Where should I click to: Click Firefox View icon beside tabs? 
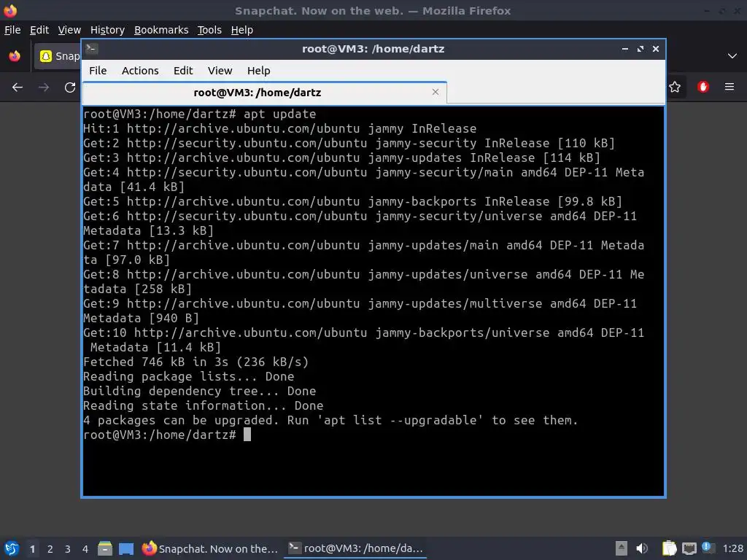point(15,56)
